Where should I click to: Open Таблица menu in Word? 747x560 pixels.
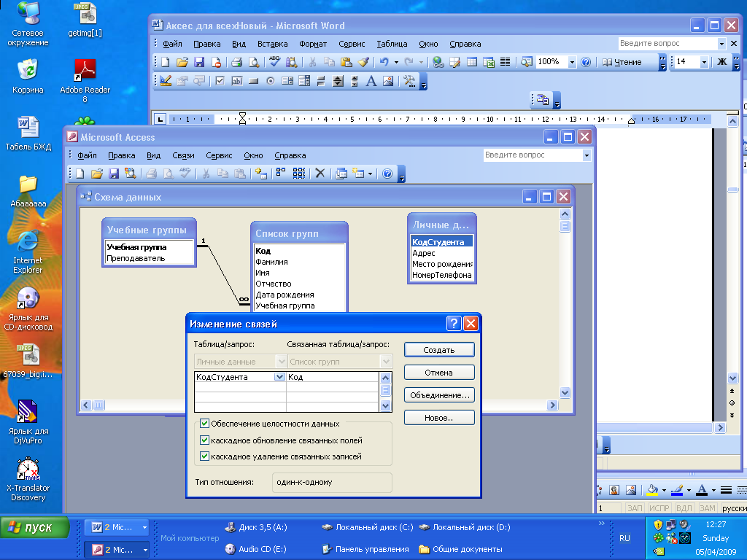392,44
